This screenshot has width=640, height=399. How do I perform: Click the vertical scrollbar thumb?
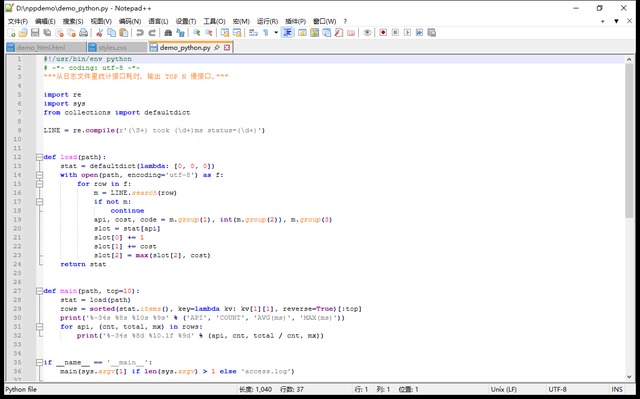click(x=629, y=140)
